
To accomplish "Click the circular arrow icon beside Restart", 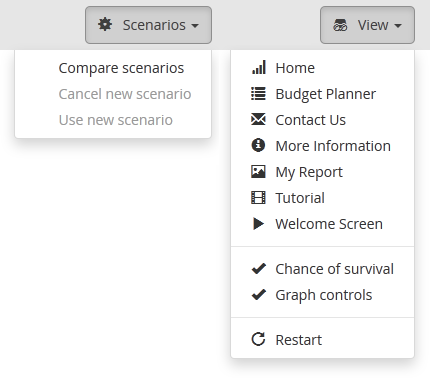I will [x=258, y=339].
